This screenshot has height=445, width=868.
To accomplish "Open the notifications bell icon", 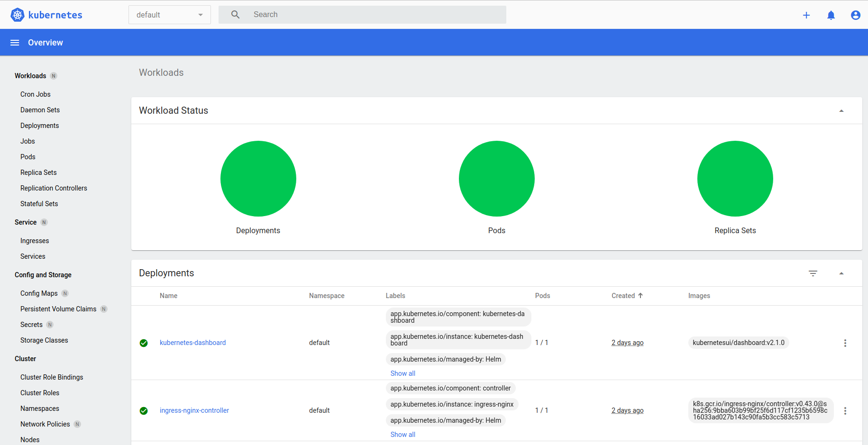I will pyautogui.click(x=831, y=15).
